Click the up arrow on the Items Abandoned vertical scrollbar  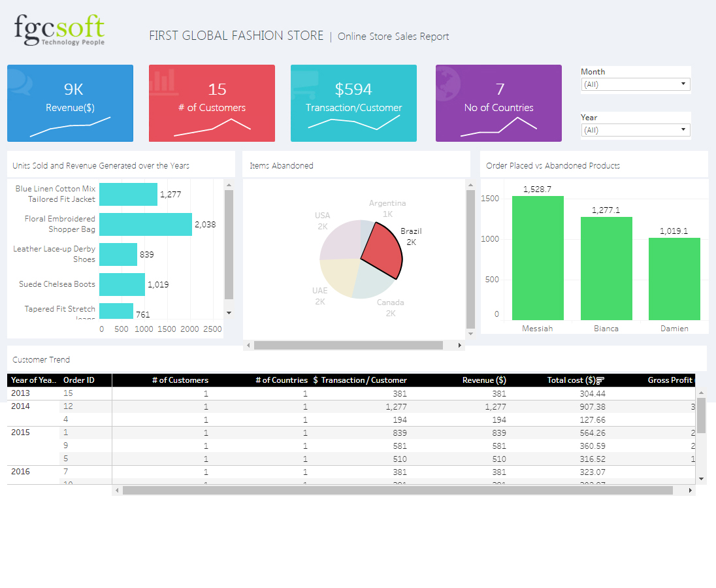(470, 186)
